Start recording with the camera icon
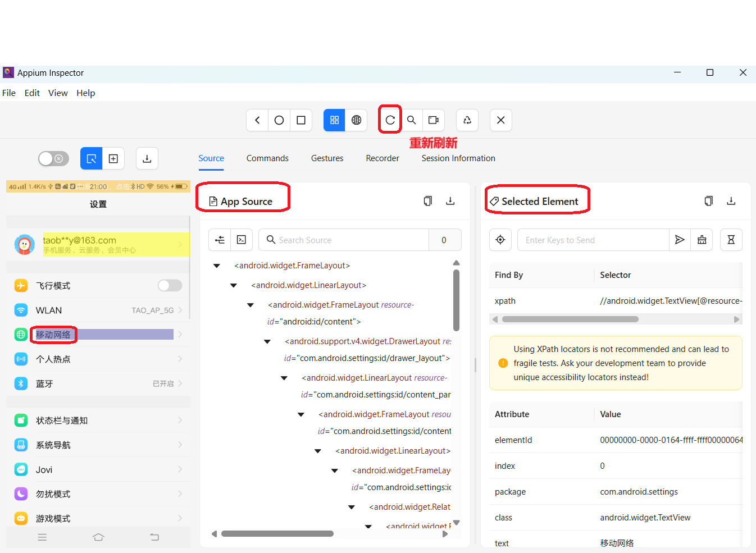 [x=434, y=120]
